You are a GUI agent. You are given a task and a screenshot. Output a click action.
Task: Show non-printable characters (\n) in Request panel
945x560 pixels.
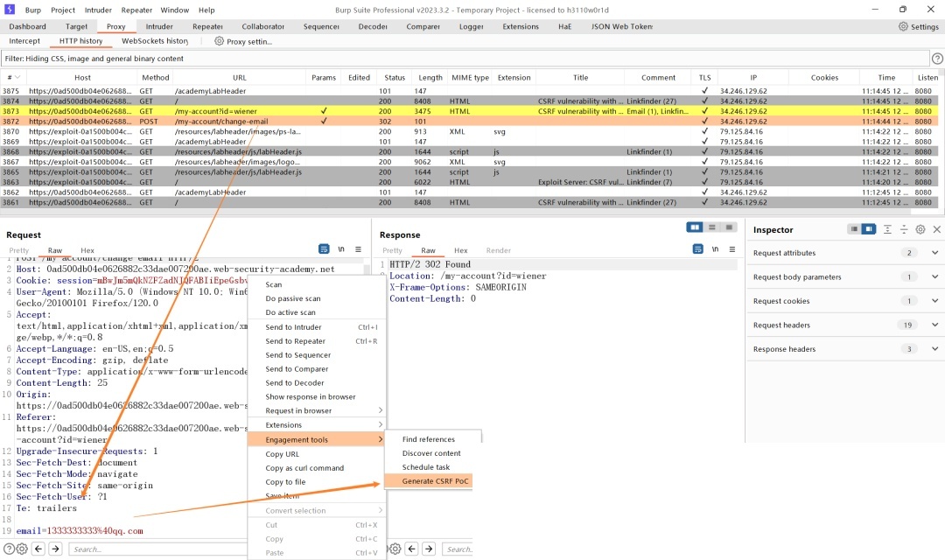[x=341, y=249]
